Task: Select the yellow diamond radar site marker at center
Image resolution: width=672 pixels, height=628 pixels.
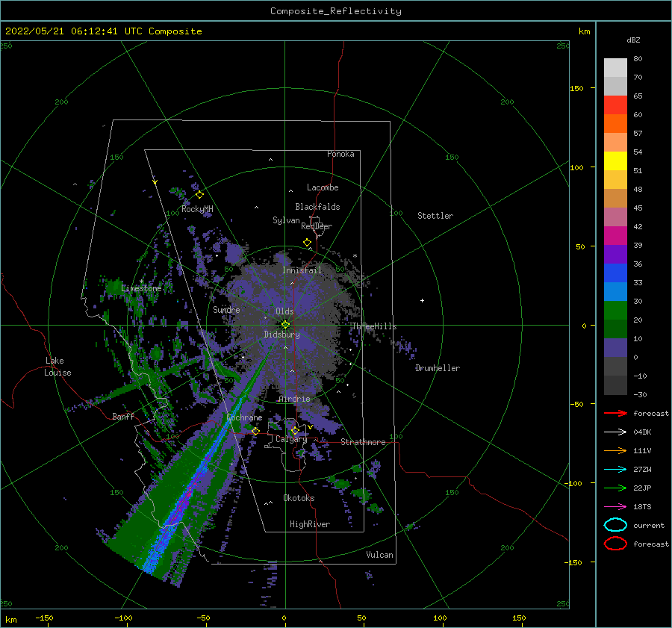Action: (285, 325)
